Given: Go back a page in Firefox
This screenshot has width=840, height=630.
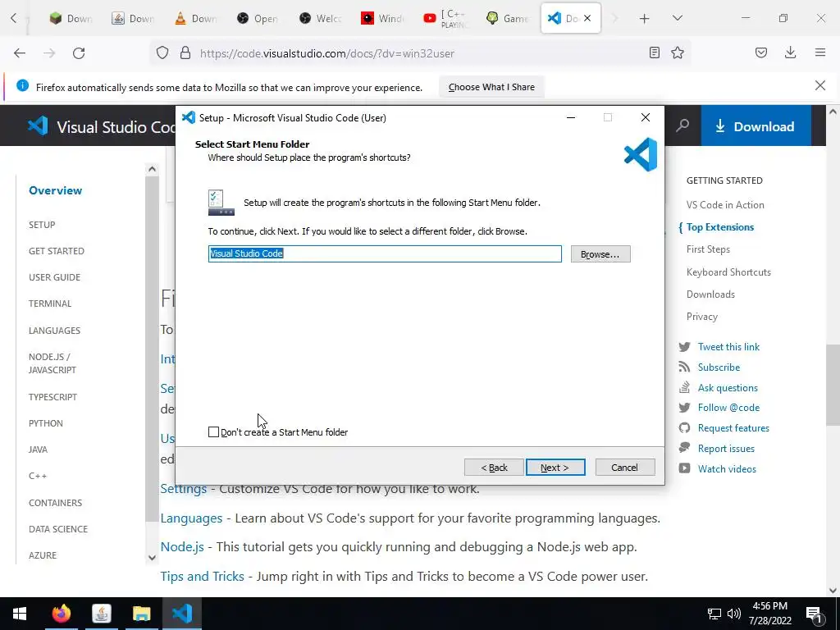Looking at the screenshot, I should pos(20,53).
